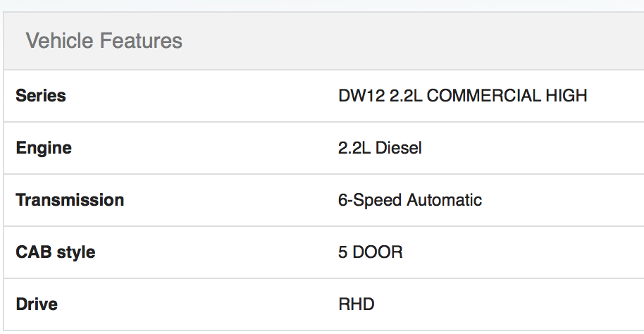Click the word Vehicle in the panel title

coord(60,41)
